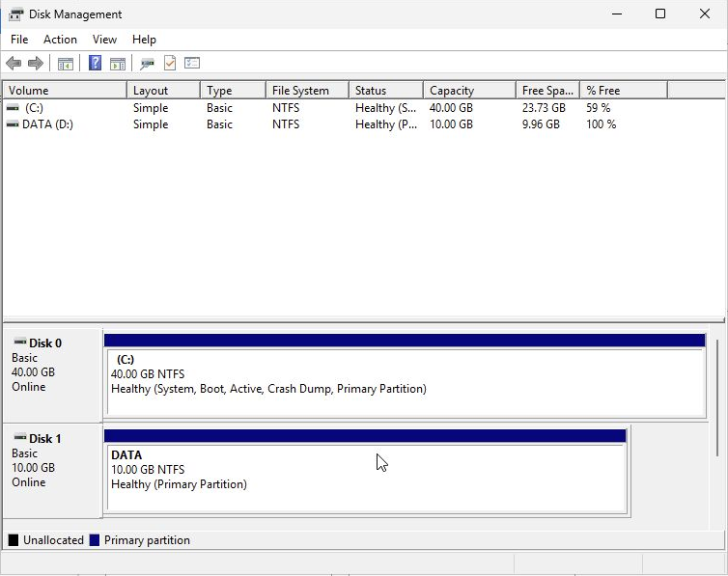
Task: Toggle the Show/Hide Console Tree toolbar icon
Action: pyautogui.click(x=65, y=64)
